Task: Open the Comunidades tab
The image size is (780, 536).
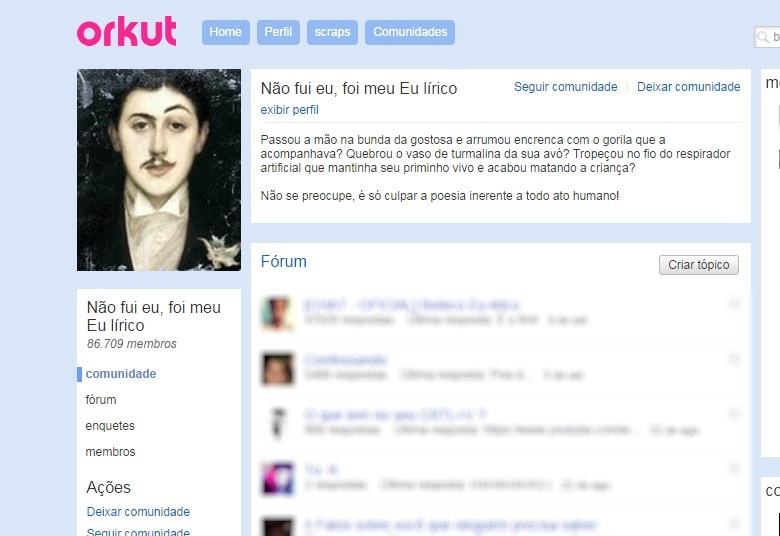Action: pyautogui.click(x=410, y=32)
